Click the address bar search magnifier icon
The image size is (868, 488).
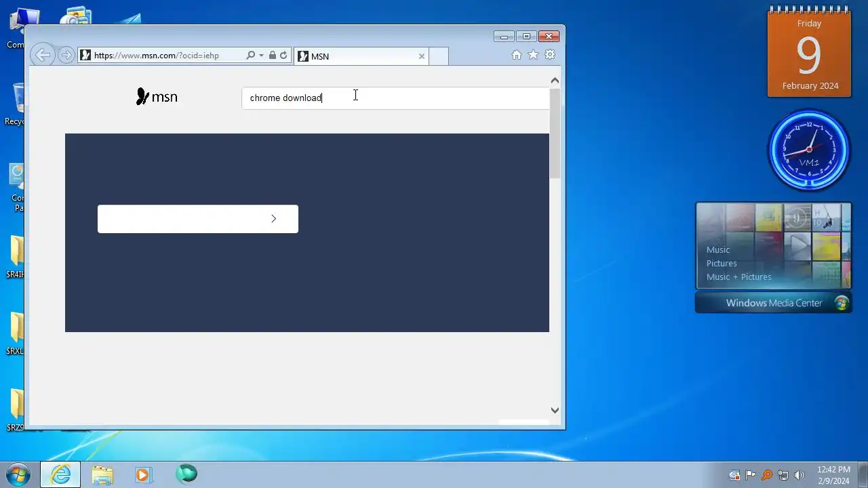click(x=250, y=56)
